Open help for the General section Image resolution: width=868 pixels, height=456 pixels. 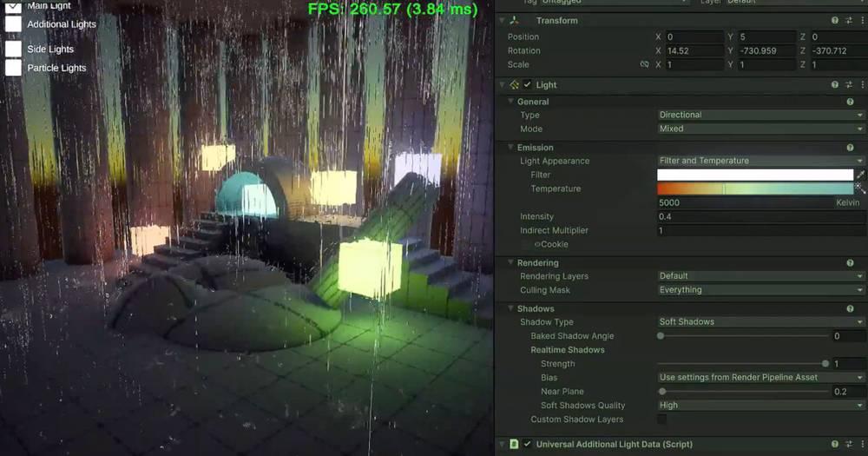coord(851,102)
